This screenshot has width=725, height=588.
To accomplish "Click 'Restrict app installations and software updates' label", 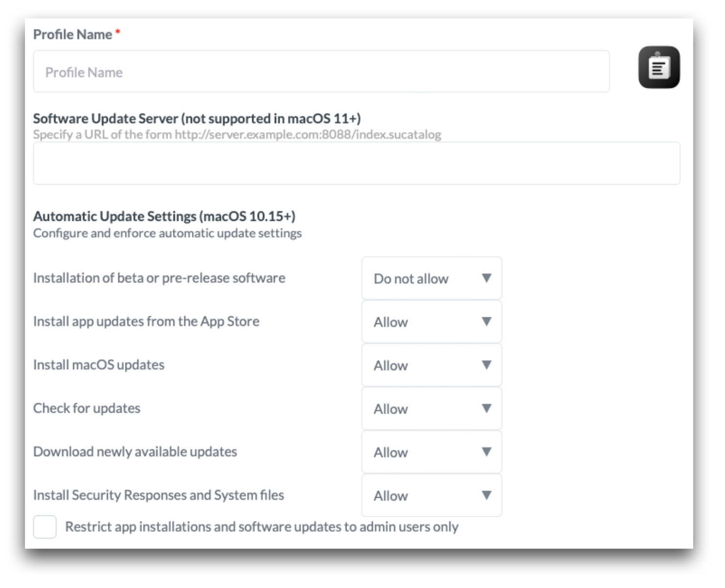I will click(x=262, y=527).
